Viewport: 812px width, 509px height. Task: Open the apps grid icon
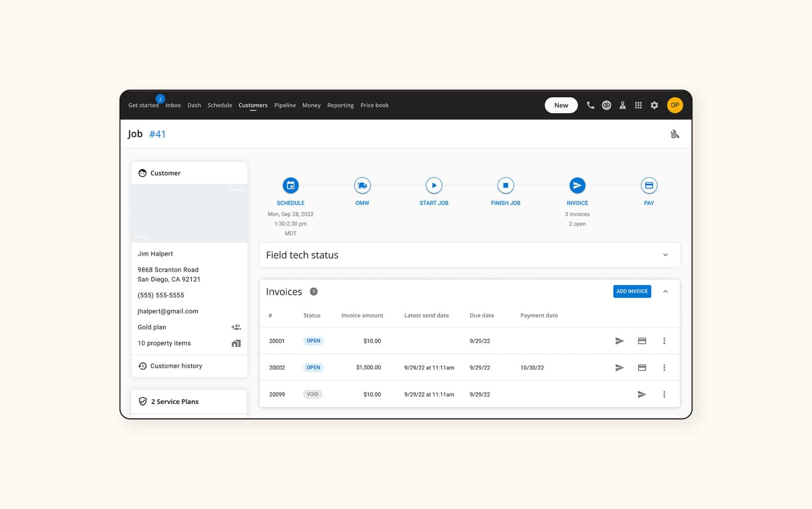pyautogui.click(x=638, y=105)
